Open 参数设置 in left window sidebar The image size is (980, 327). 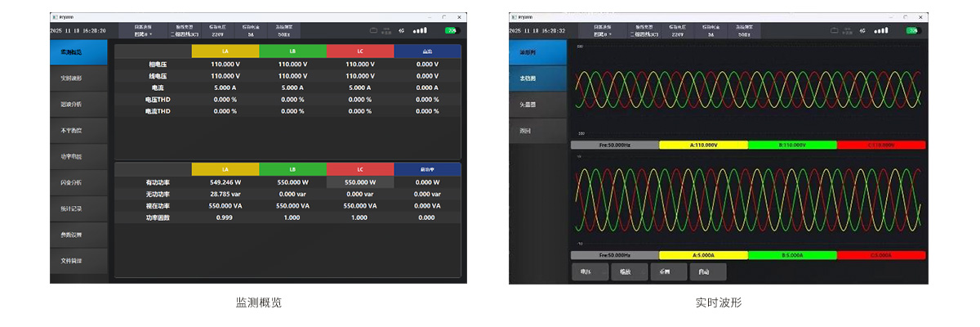(x=78, y=235)
